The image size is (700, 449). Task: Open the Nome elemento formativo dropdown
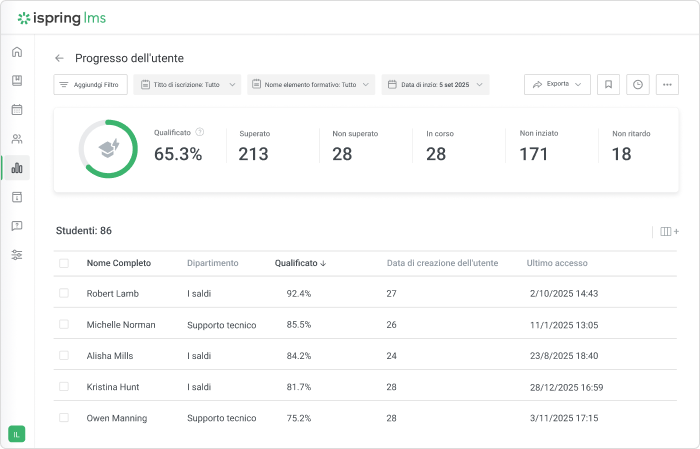pos(311,85)
